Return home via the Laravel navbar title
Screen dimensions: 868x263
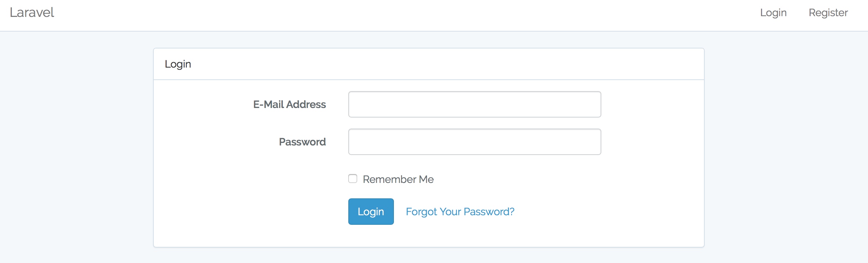32,12
